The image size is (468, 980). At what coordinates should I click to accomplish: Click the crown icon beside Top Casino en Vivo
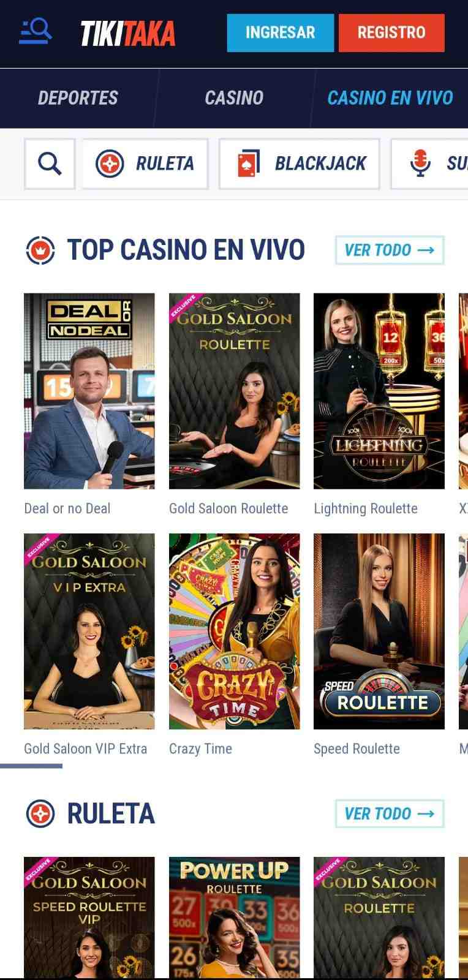click(40, 250)
